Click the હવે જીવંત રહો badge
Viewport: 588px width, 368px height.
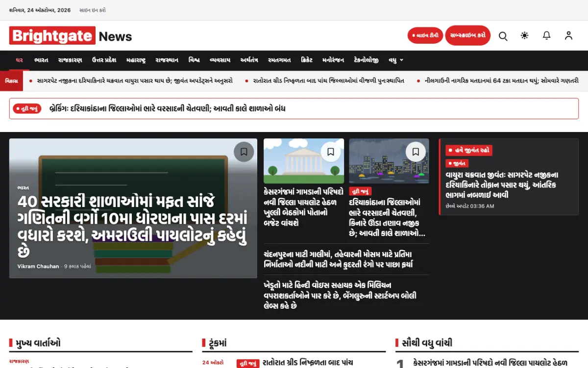469,150
